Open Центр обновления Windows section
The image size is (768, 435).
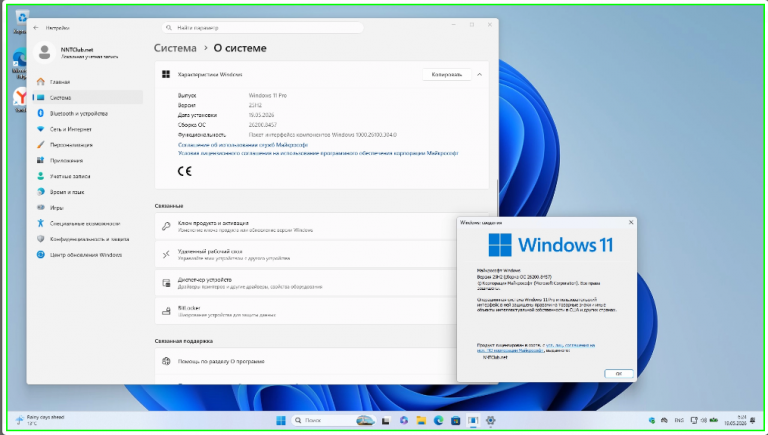(x=88, y=255)
